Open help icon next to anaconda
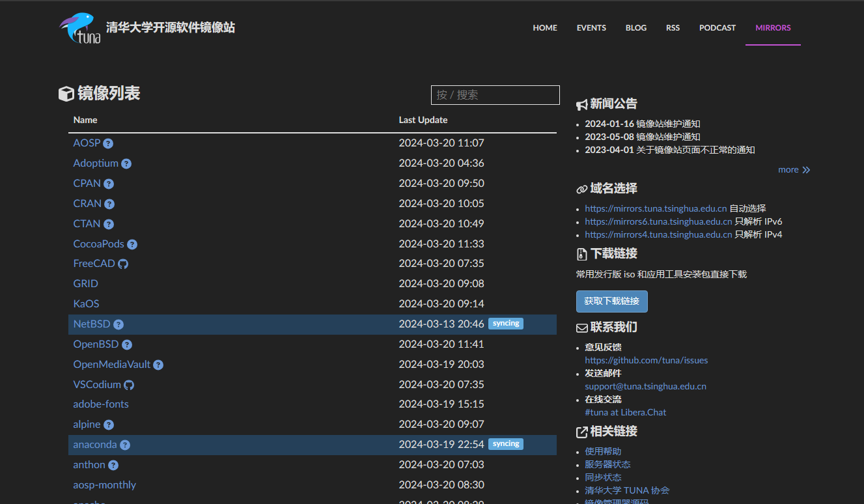Screen dimensions: 864x504 [125, 445]
